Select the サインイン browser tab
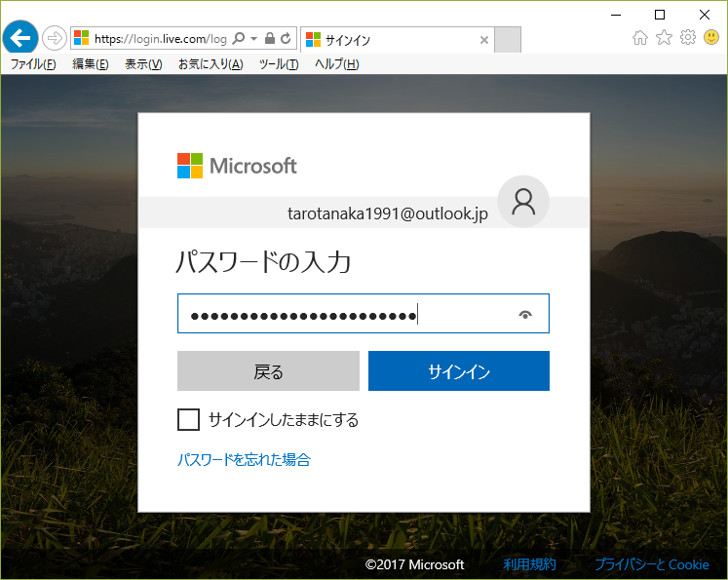Image resolution: width=728 pixels, height=580 pixels. click(398, 40)
